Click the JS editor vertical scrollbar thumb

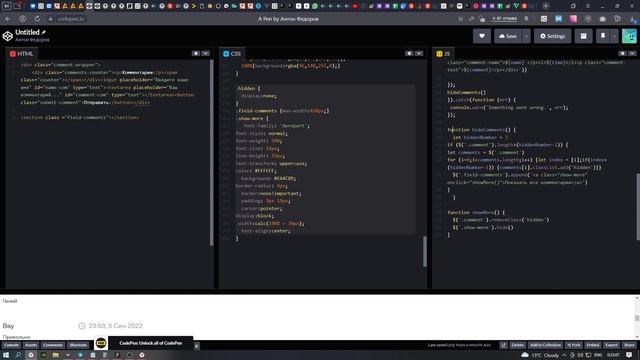pyautogui.click(x=638, y=207)
